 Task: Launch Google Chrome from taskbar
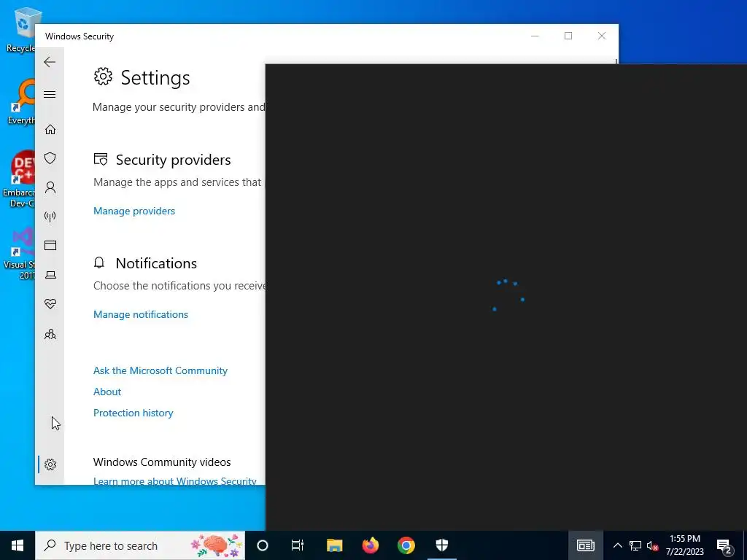(406, 545)
